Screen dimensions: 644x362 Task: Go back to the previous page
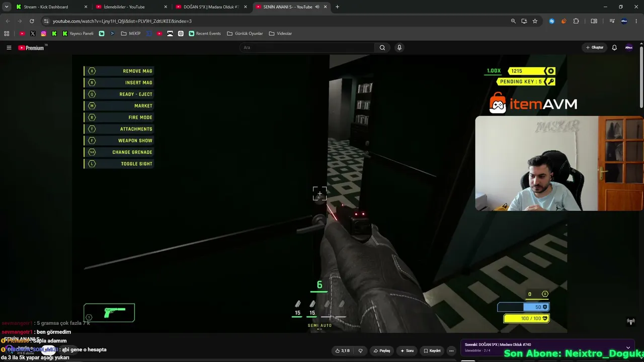point(8,21)
